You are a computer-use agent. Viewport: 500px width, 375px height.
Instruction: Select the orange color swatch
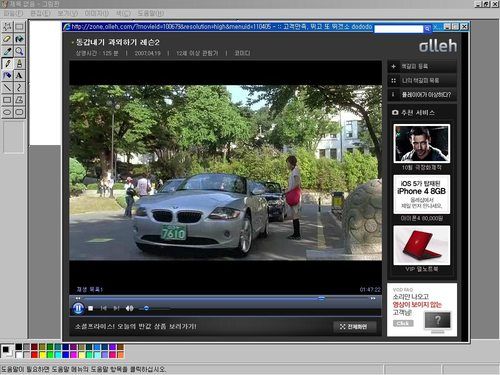120,355
